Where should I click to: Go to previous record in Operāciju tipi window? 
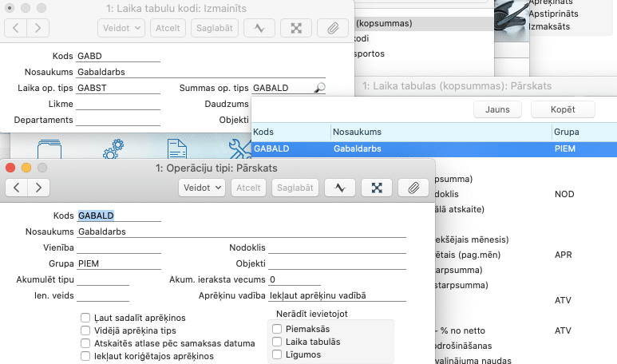coord(17,188)
